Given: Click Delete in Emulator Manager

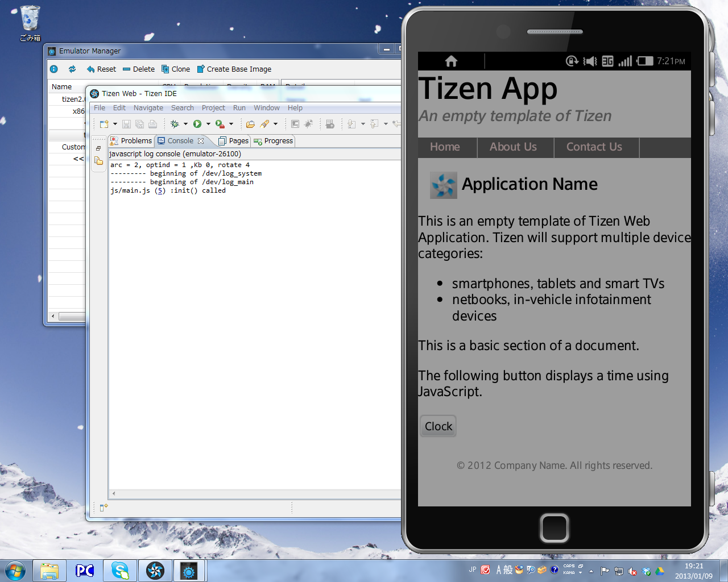Looking at the screenshot, I should (x=139, y=69).
